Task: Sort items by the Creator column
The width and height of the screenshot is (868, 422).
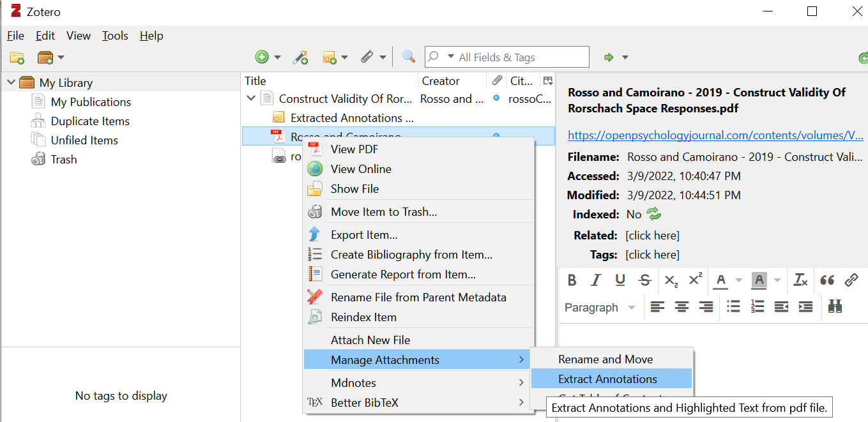Action: click(x=452, y=81)
